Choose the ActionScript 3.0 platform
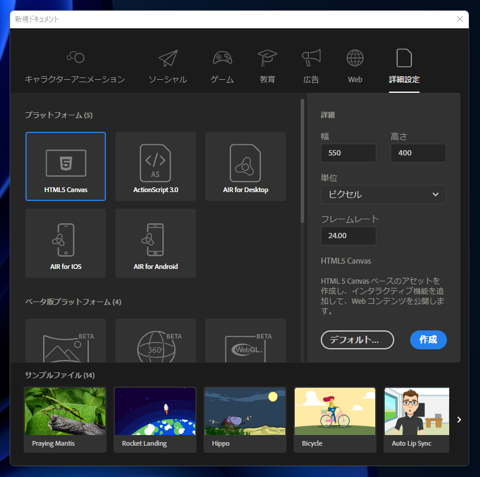Screen dimensions: 480x477 [156, 166]
